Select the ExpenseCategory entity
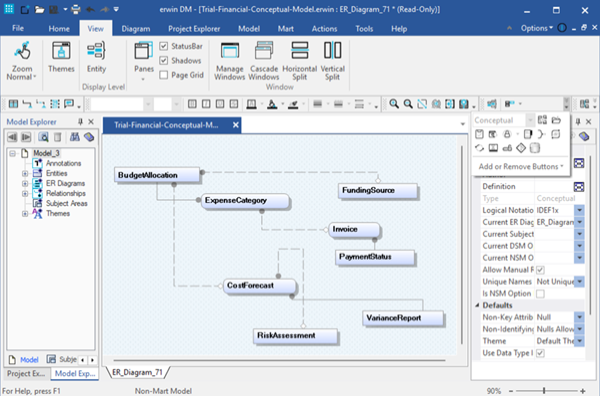 click(245, 200)
